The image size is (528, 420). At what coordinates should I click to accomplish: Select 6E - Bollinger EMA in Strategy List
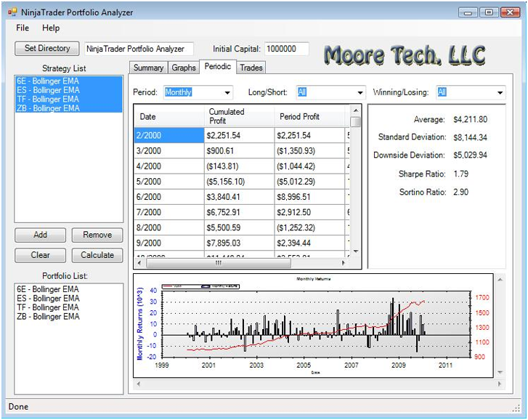[69, 81]
